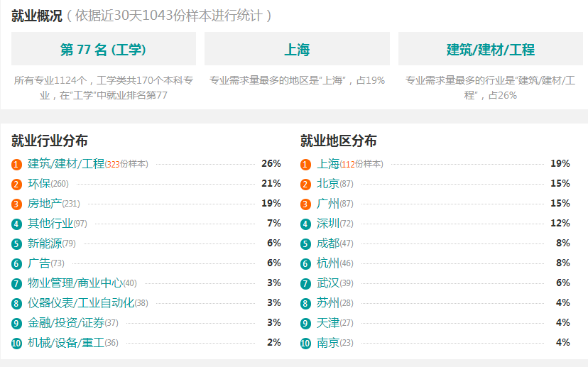Click rank badge 6 beside 杭州
Screen dimensions: 588x367
(305, 264)
